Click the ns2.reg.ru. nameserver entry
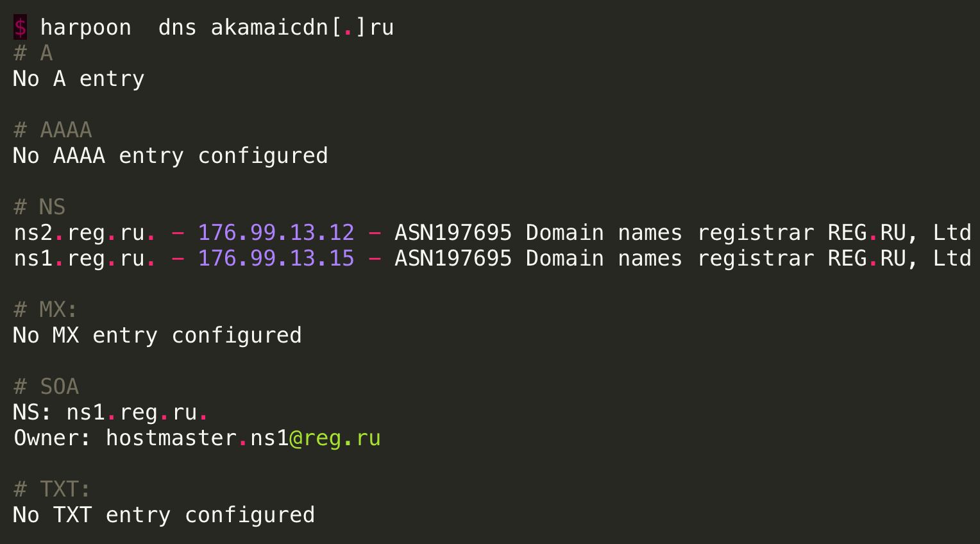 click(x=85, y=233)
